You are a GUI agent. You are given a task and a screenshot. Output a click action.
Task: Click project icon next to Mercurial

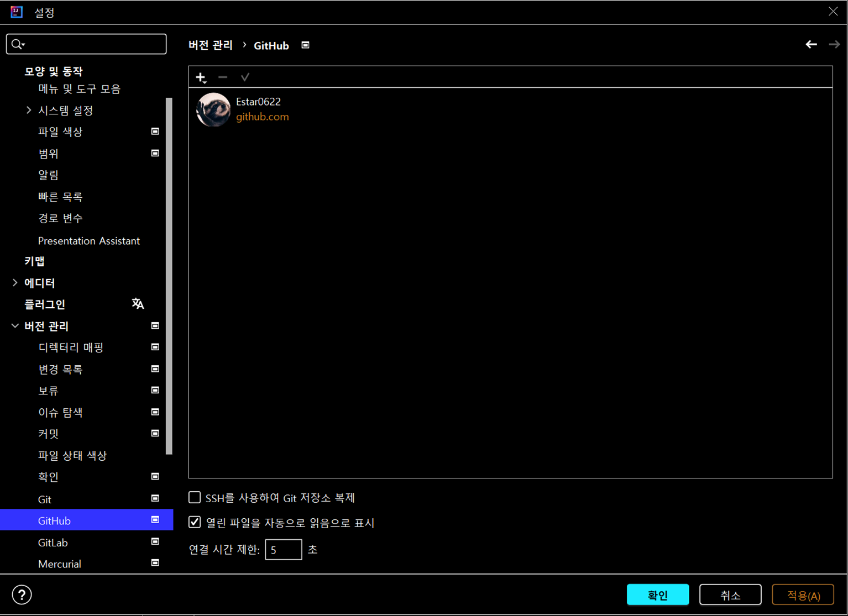[x=155, y=563]
